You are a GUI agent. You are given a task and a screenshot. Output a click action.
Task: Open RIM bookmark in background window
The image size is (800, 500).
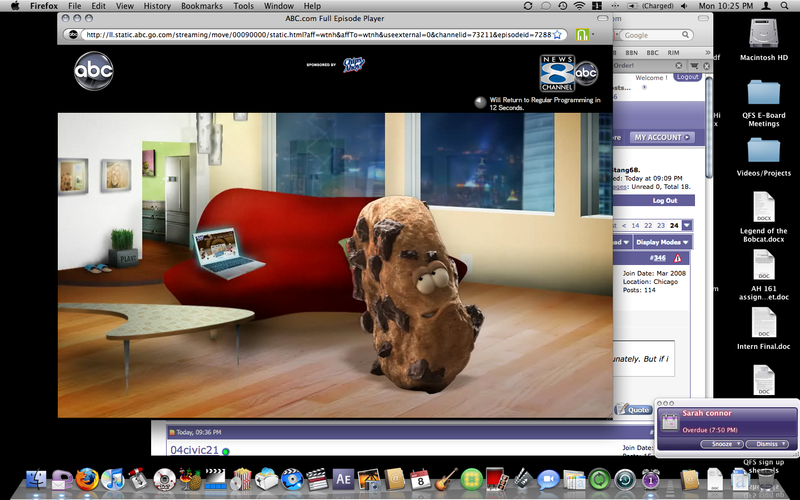673,53
